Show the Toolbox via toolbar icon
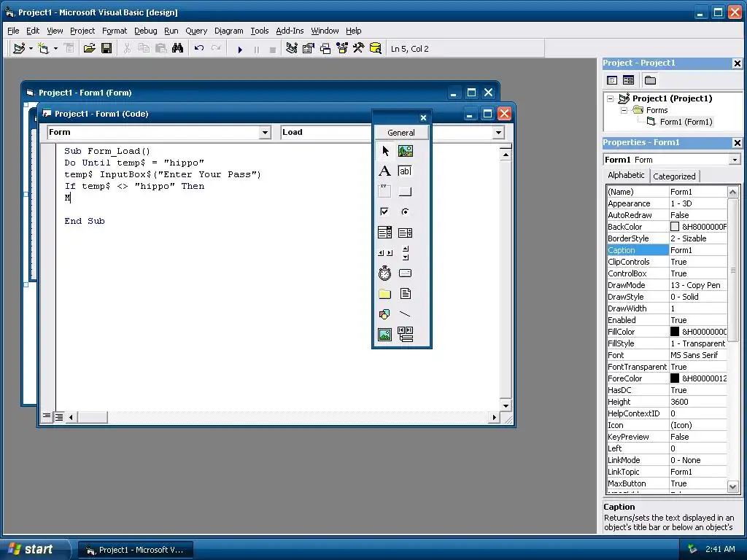 (359, 49)
